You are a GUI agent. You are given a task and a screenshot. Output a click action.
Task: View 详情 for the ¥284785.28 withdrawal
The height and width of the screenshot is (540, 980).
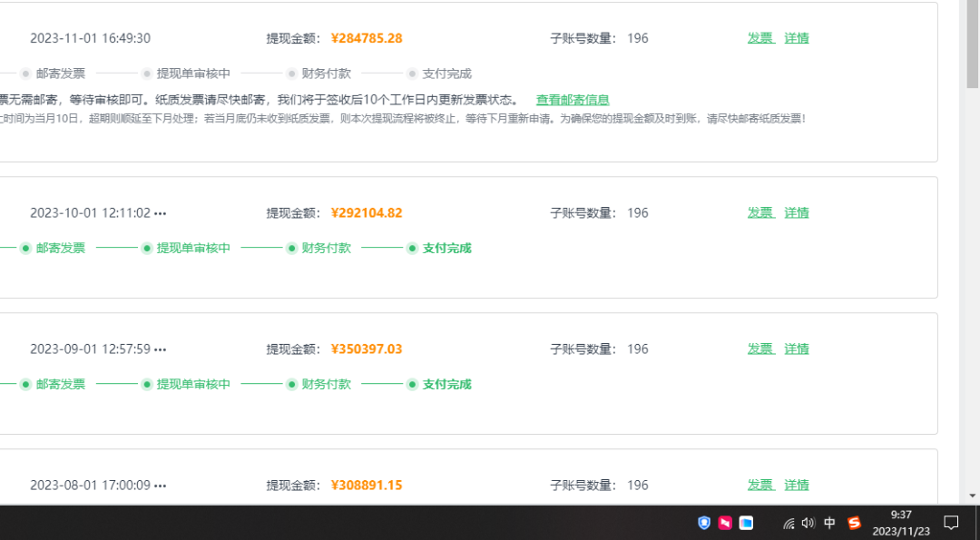coord(797,38)
